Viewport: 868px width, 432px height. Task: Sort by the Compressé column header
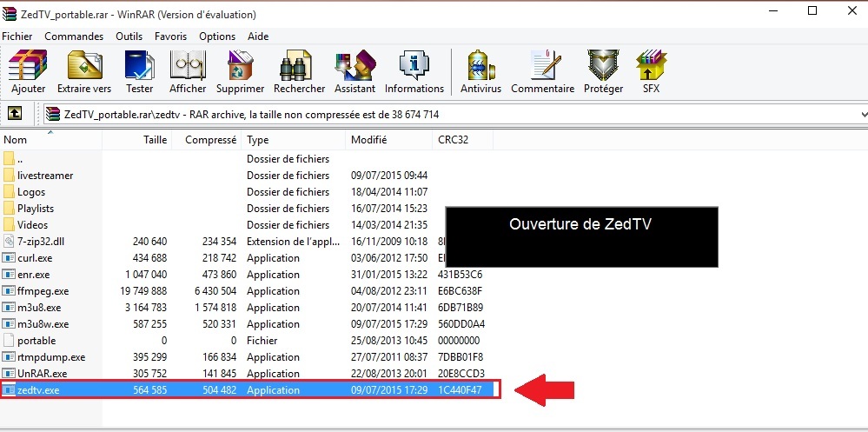[207, 140]
